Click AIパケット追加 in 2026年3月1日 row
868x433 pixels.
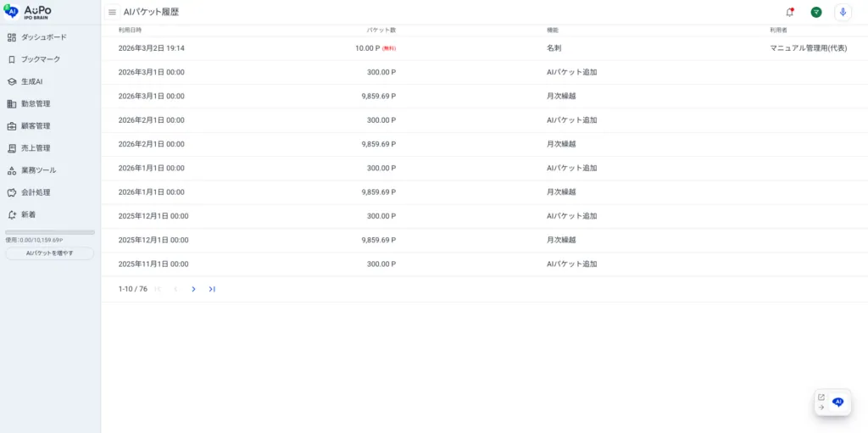pos(572,72)
